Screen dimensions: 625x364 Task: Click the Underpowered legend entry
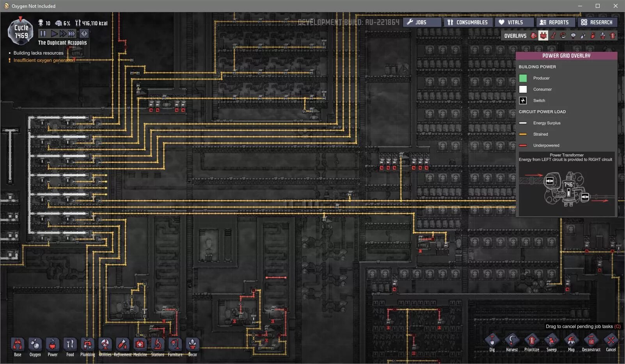[x=539, y=145]
